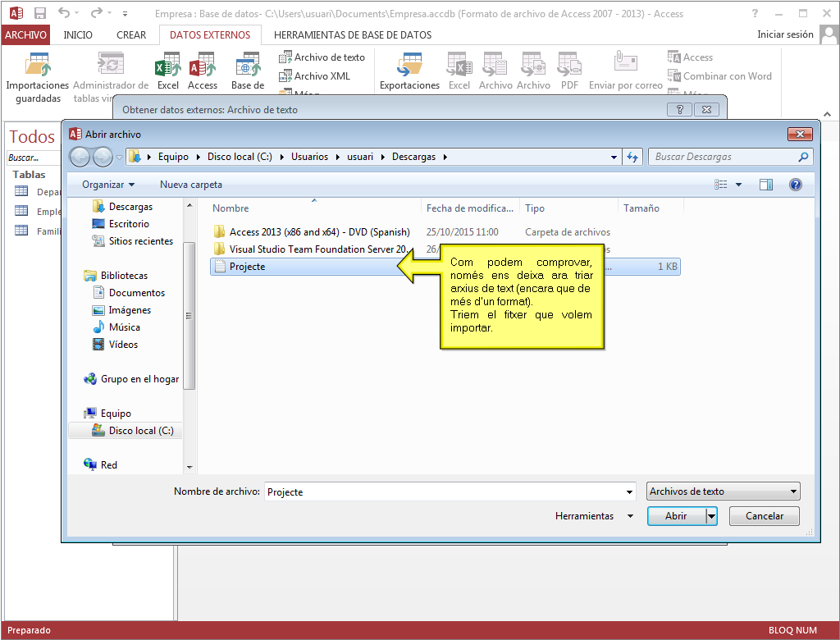The width and height of the screenshot is (840, 640).
Task: Switch to the INICIO tab
Action: click(x=78, y=34)
